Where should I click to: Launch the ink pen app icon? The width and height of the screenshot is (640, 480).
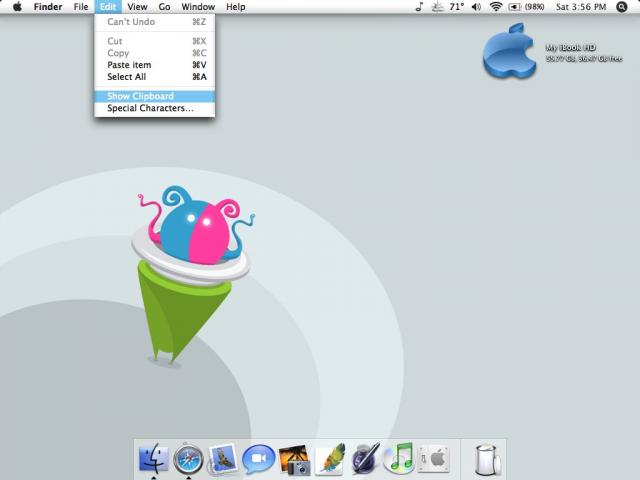click(x=365, y=459)
